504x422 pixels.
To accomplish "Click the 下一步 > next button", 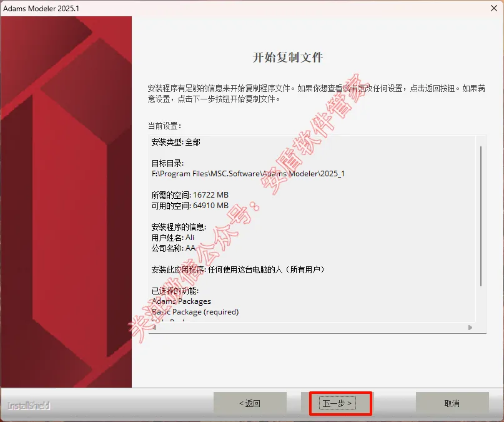I will (337, 403).
